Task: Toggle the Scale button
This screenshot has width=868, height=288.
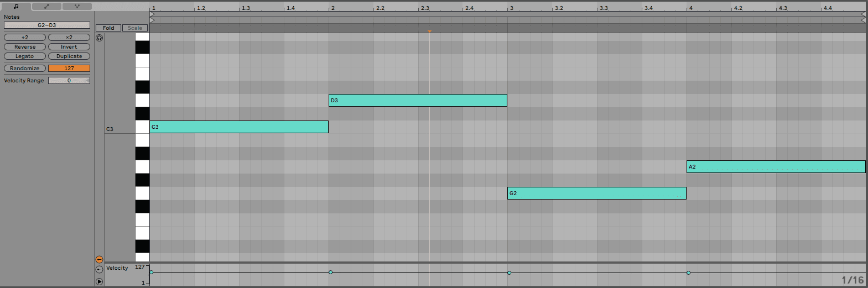Action: 135,28
